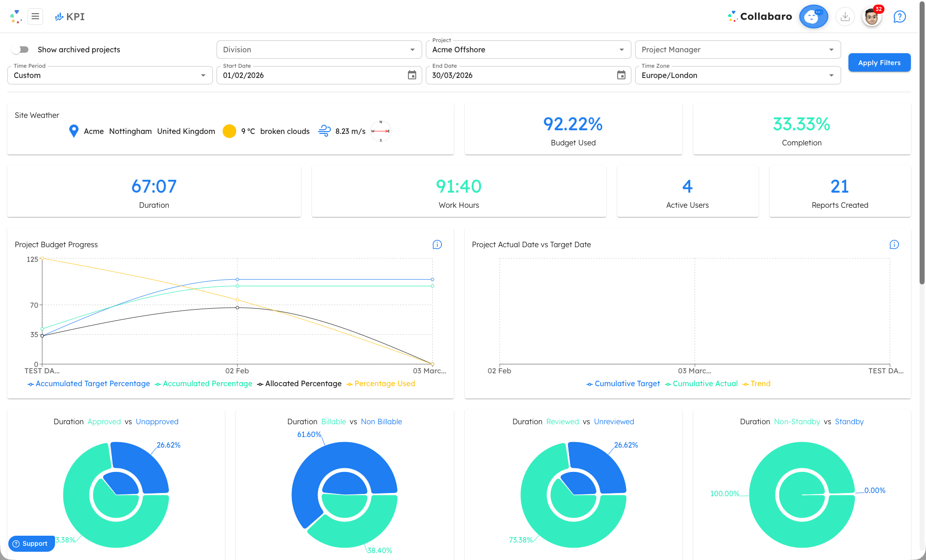Viewport: 926px width, 560px height.
Task: Open the download/export icon in the header
Action: point(845,16)
